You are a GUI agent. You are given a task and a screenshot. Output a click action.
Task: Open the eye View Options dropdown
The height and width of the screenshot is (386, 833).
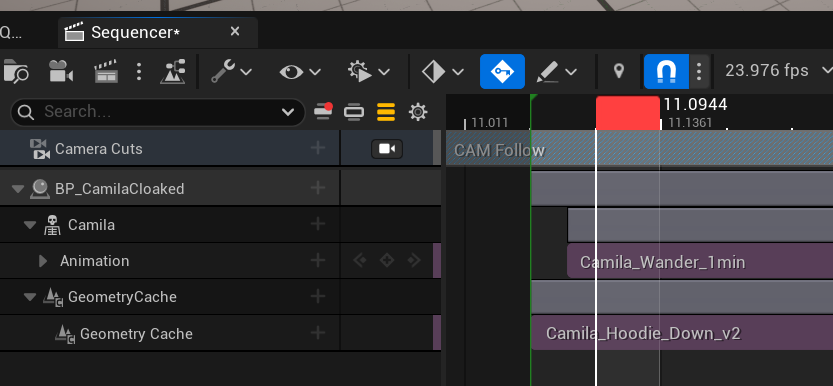coord(300,71)
